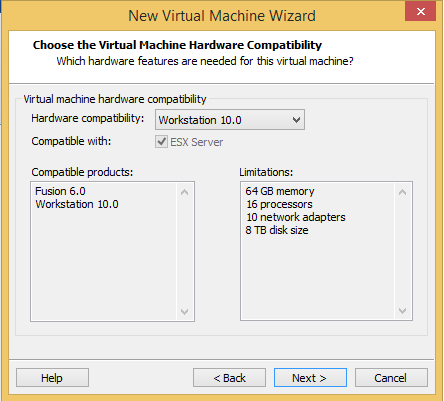The image size is (444, 401).
Task: Select the 8 TB disk size entry
Action: (277, 230)
